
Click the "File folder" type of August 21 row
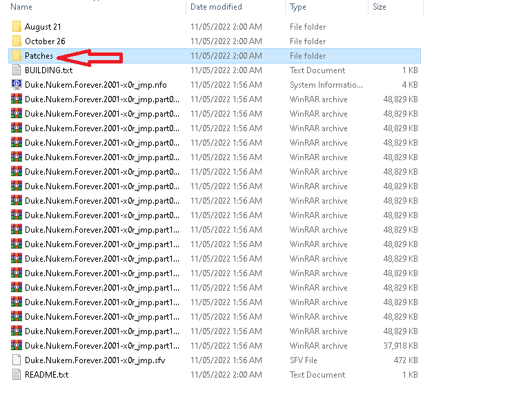(x=308, y=26)
